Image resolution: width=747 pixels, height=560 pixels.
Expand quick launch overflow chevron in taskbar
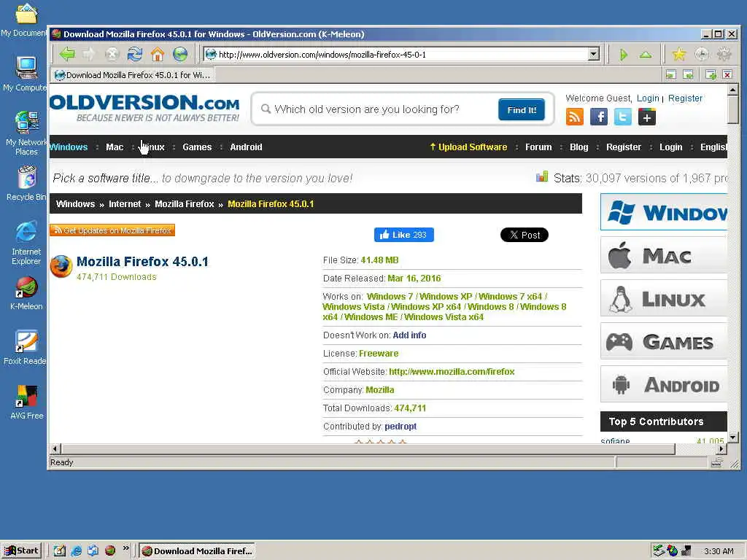[x=125, y=548]
